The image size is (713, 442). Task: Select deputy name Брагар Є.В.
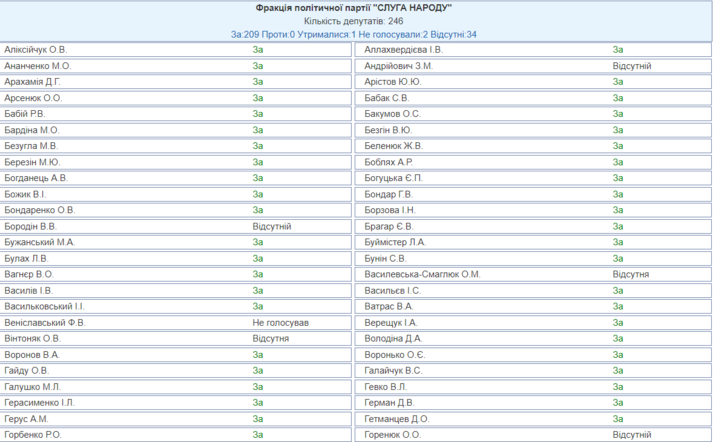coord(389,227)
